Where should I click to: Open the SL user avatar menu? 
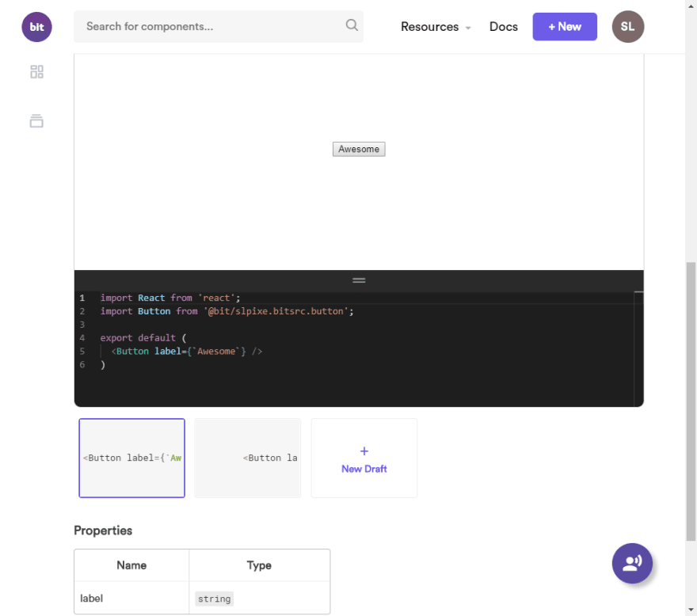click(x=627, y=27)
